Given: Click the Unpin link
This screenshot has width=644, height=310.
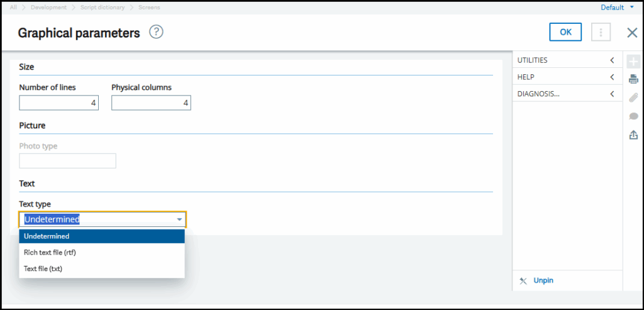Looking at the screenshot, I should pyautogui.click(x=543, y=280).
